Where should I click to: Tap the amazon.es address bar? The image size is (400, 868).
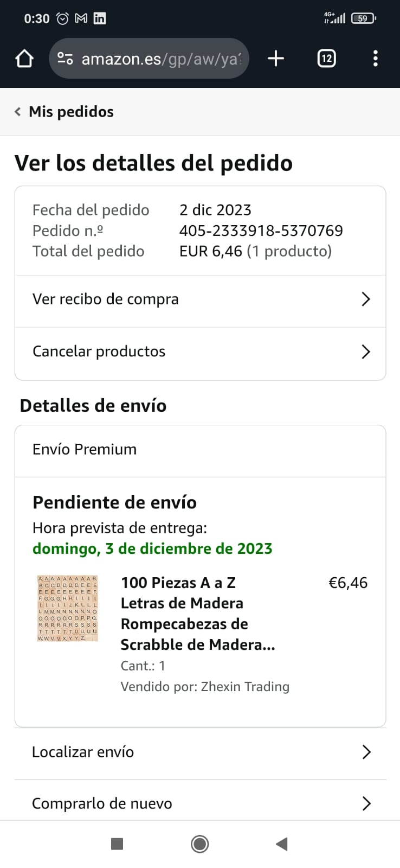click(x=161, y=59)
